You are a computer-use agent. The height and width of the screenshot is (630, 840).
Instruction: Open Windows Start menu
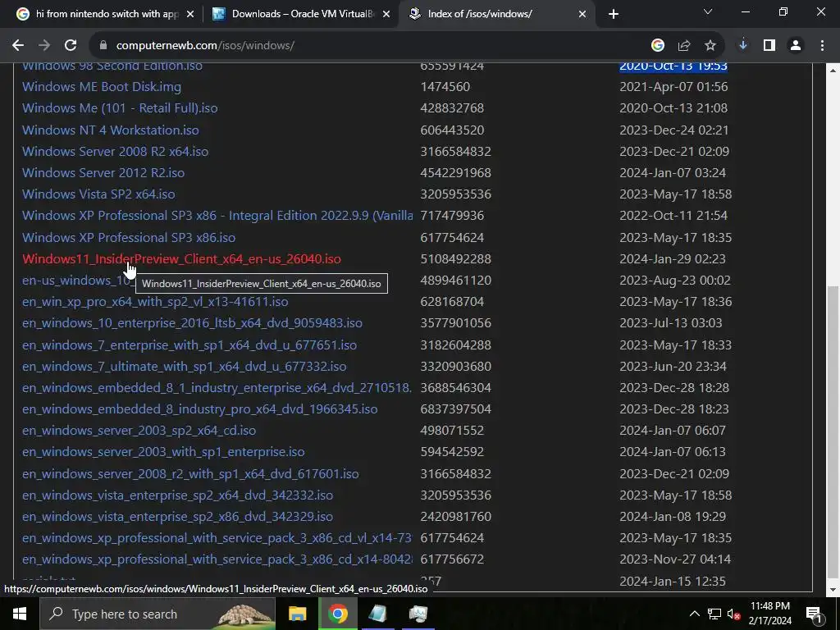tap(20, 614)
